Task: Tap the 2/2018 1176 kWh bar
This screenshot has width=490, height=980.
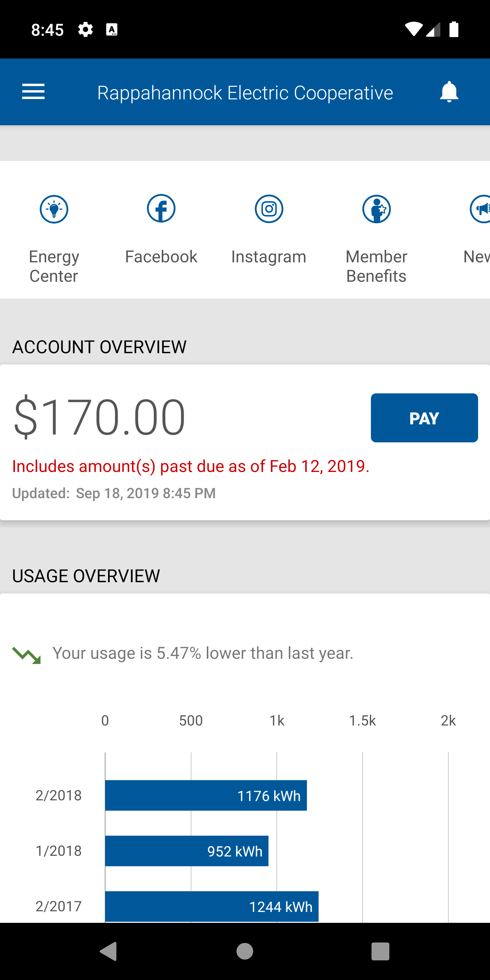Action: click(206, 796)
